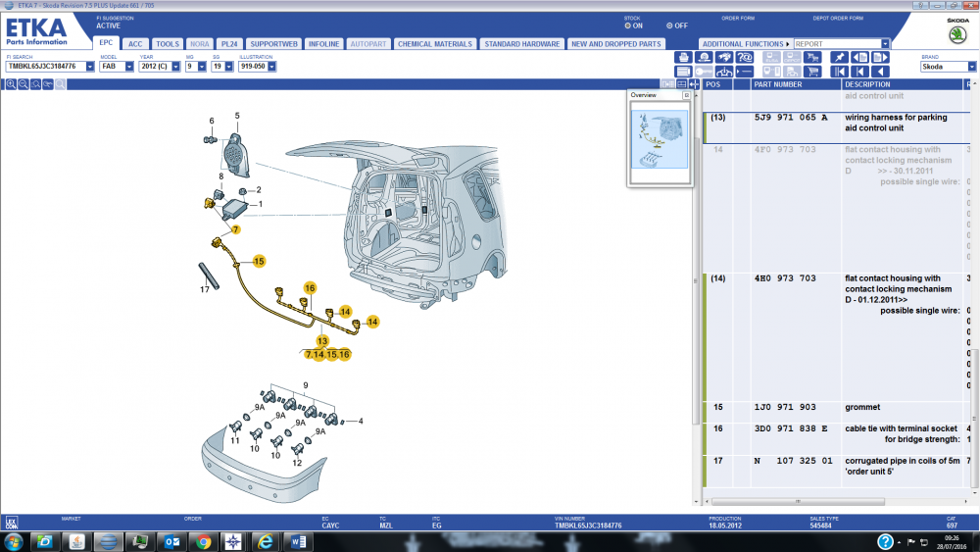
Task: Click the PART NUMBER column header
Action: click(796, 84)
